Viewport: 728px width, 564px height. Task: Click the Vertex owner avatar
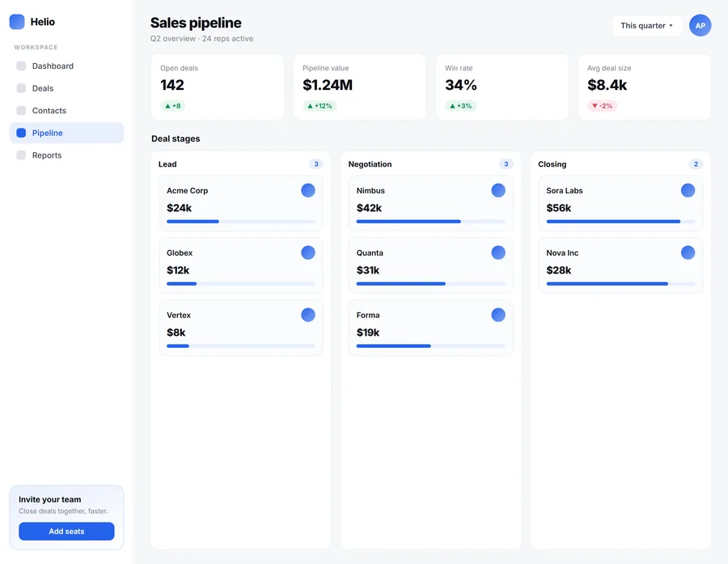tap(308, 315)
